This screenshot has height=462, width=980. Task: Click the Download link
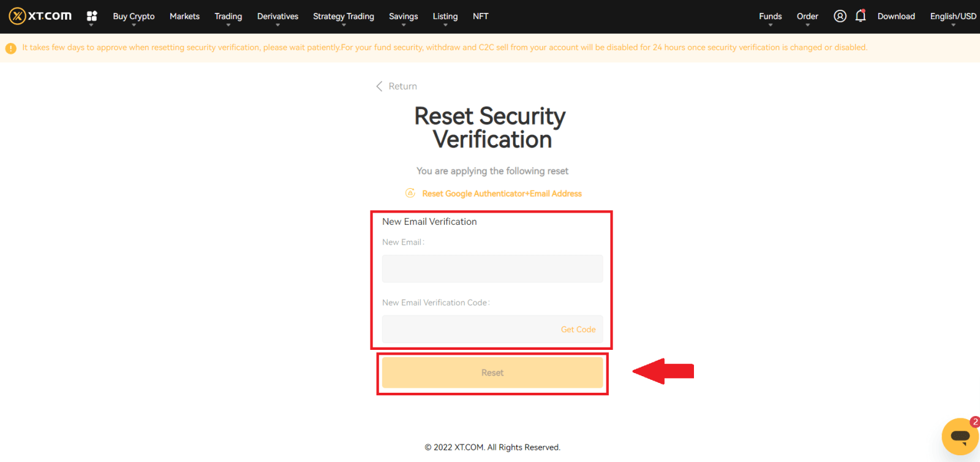[x=895, y=17]
